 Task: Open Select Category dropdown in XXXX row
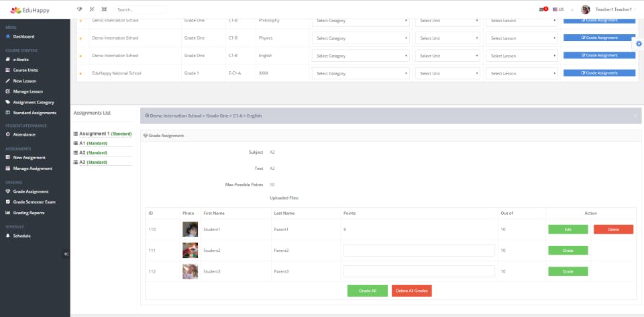361,74
